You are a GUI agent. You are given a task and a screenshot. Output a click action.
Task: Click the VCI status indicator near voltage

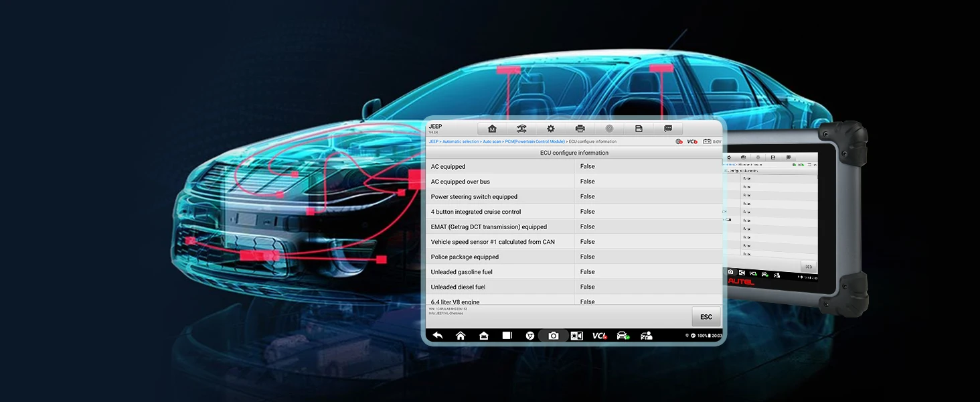click(x=692, y=141)
